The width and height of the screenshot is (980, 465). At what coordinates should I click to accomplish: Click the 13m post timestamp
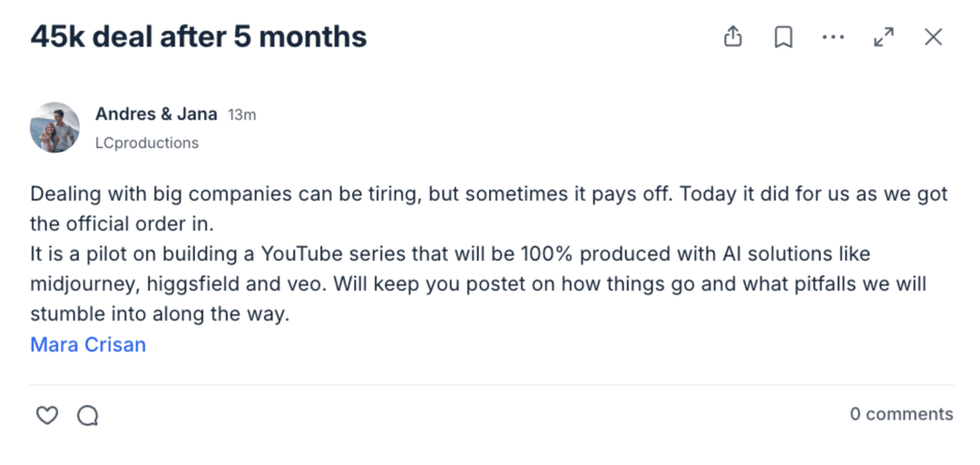[242, 115]
